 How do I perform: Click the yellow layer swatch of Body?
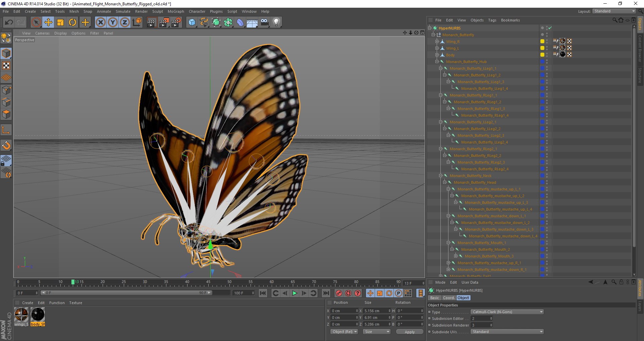[x=542, y=55]
